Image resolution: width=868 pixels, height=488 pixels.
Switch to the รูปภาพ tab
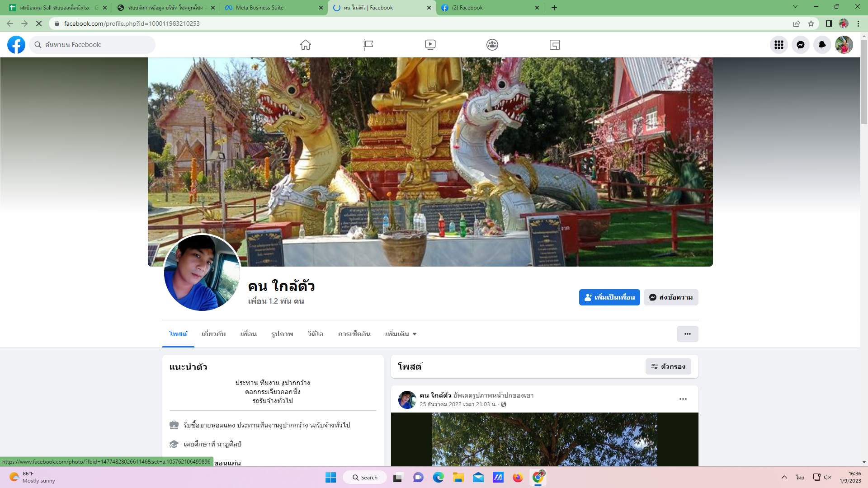[x=282, y=334]
